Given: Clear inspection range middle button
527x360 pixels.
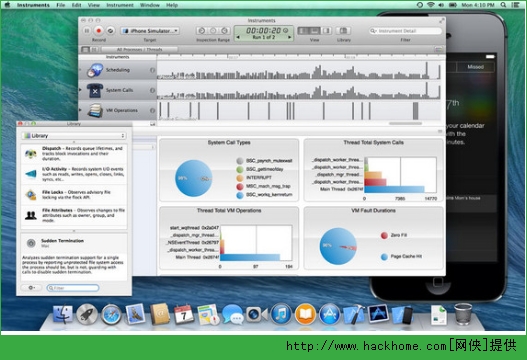Looking at the screenshot, I should 213,31.
